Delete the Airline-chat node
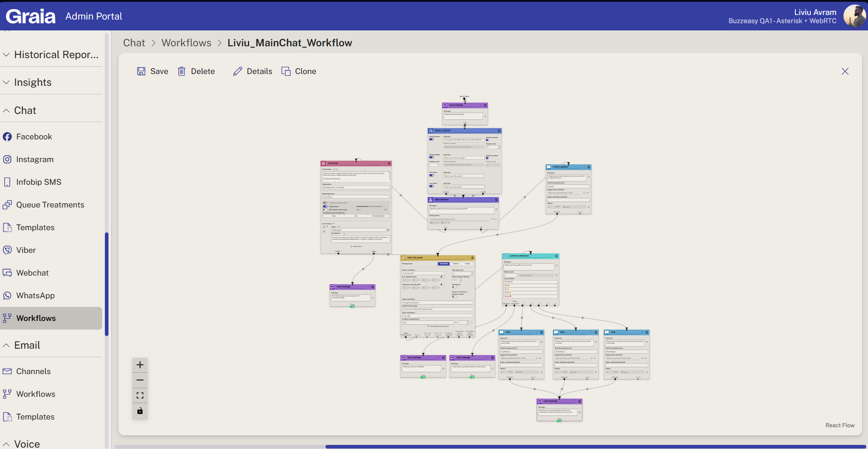This screenshot has height=449, width=868. (389, 163)
